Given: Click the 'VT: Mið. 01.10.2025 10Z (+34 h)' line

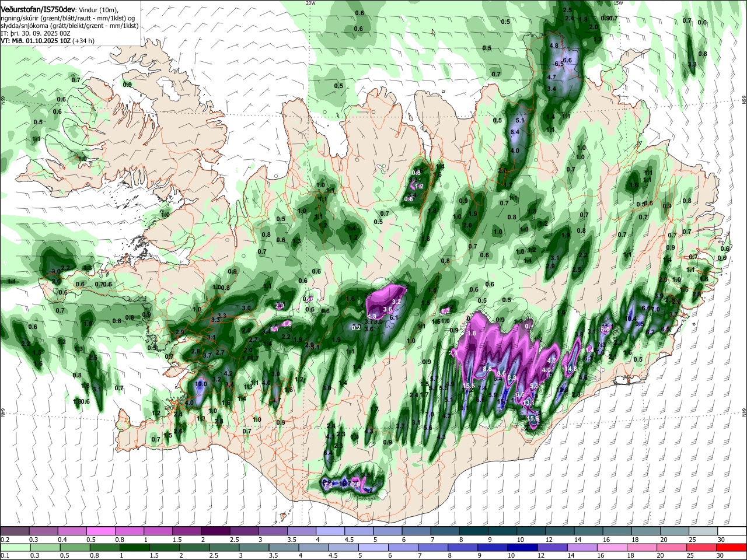Looking at the screenshot, I should (x=48, y=41).
